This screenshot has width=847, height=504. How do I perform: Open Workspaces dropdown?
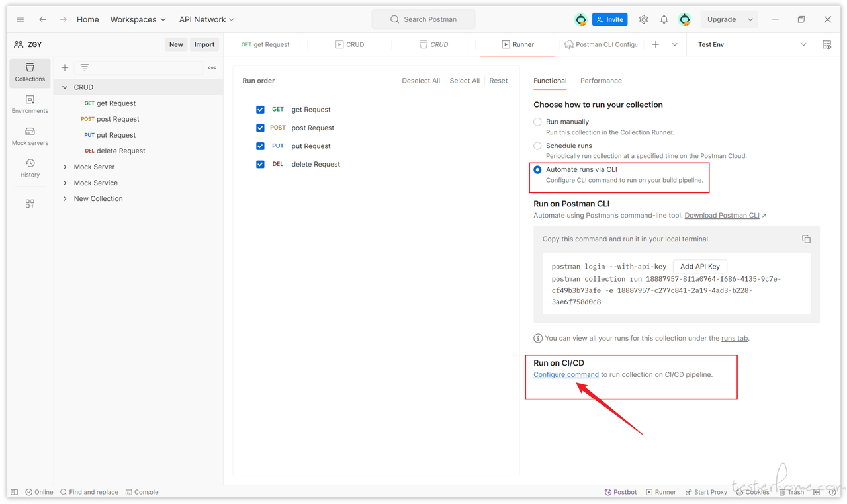138,20
